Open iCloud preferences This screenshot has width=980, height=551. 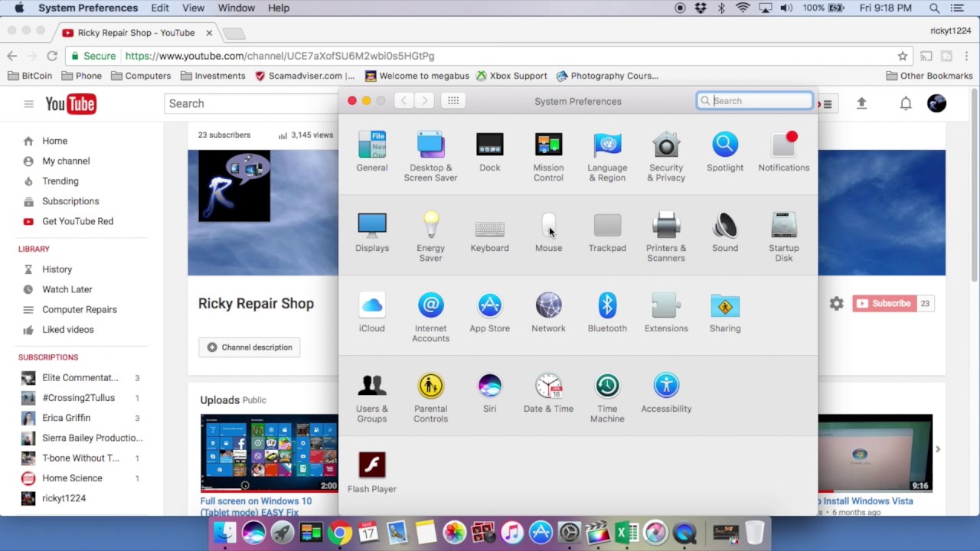pos(372,312)
